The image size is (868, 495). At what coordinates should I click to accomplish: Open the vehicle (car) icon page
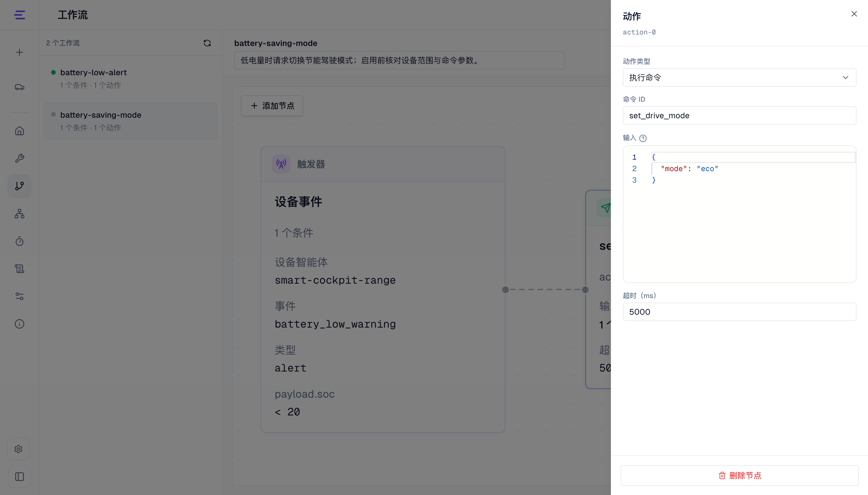(19, 87)
